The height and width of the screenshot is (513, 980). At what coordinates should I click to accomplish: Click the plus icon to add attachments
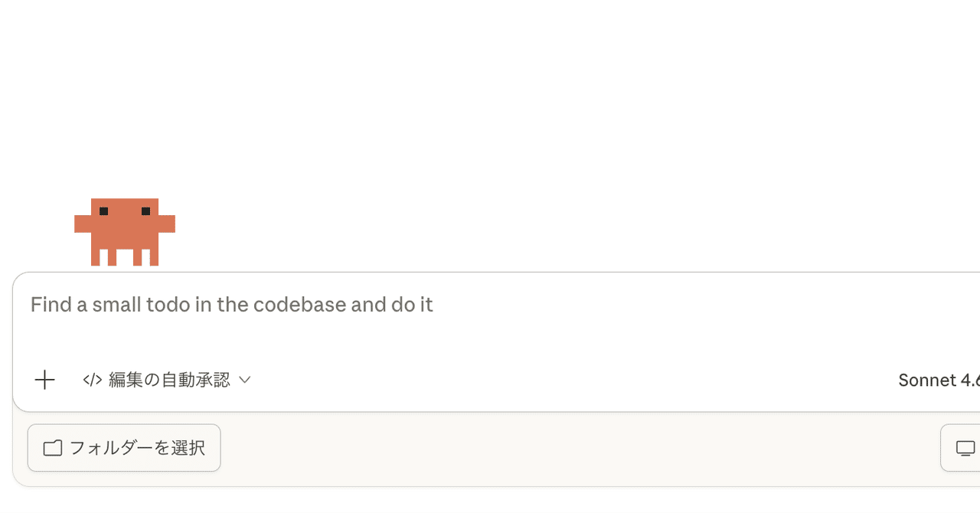45,380
